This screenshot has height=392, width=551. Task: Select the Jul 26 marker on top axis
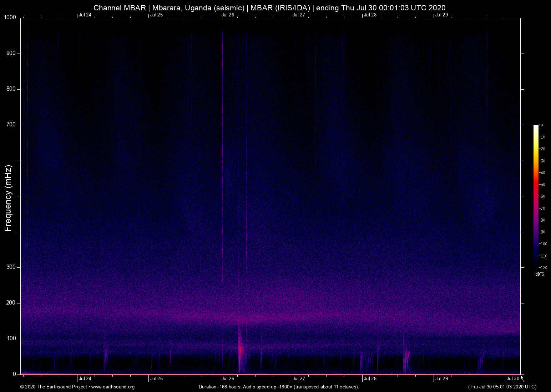[x=228, y=15]
